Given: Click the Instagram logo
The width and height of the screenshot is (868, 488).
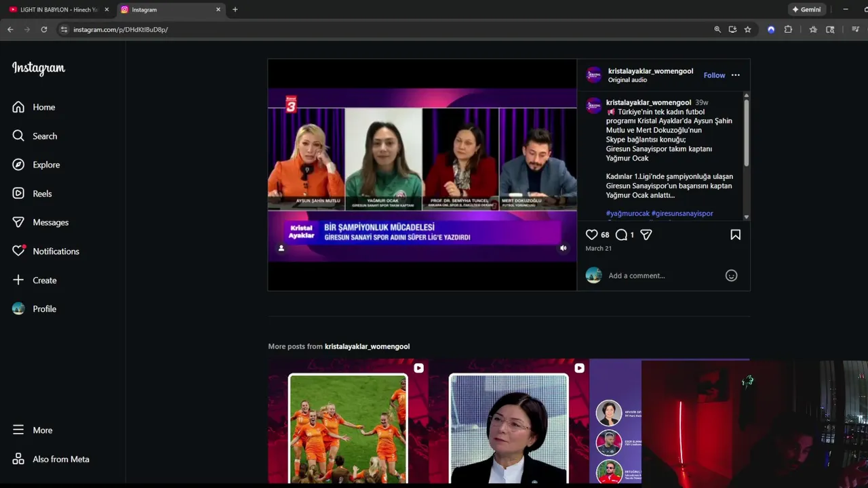Looking at the screenshot, I should (39, 68).
